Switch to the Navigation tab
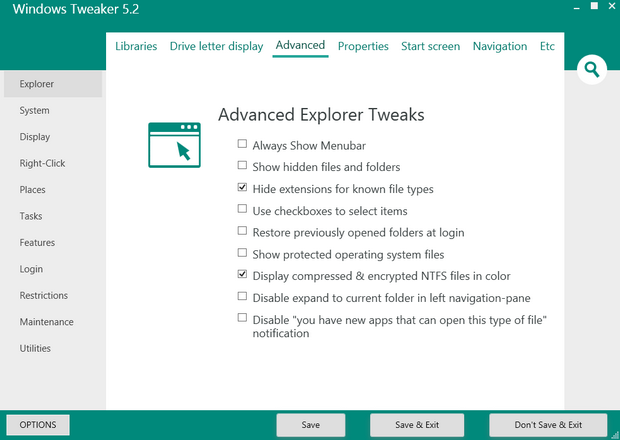The width and height of the screenshot is (620, 440). [x=500, y=46]
